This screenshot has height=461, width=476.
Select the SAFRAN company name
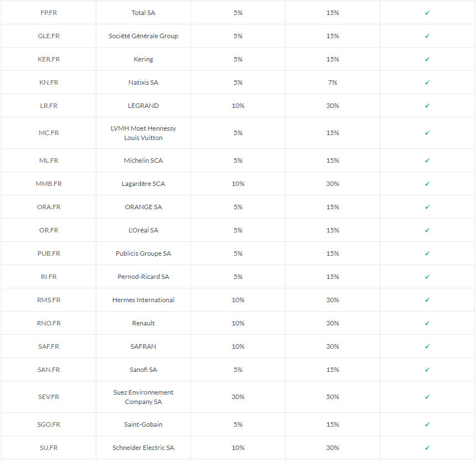[143, 346]
